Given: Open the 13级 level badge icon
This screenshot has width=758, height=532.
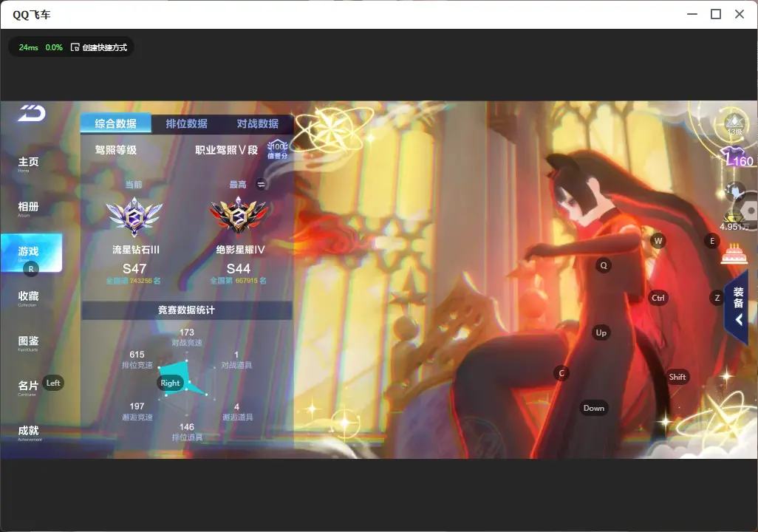Looking at the screenshot, I should click(734, 125).
